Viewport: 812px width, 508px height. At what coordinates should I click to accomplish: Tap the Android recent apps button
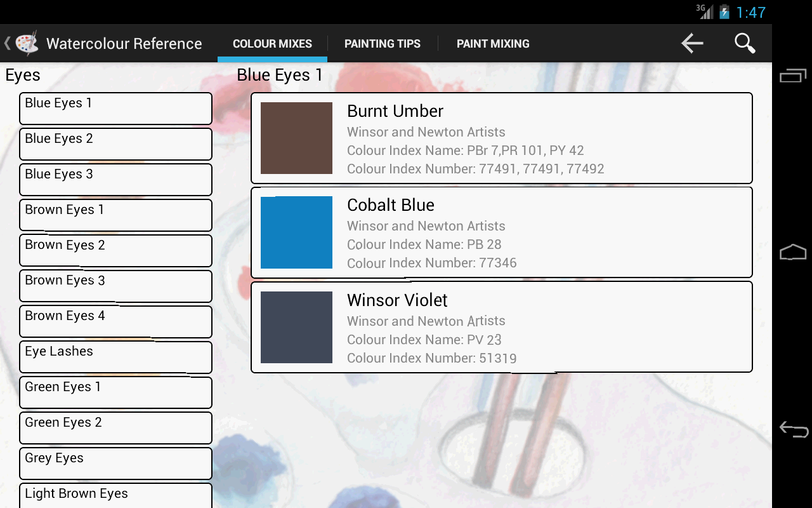(x=793, y=75)
